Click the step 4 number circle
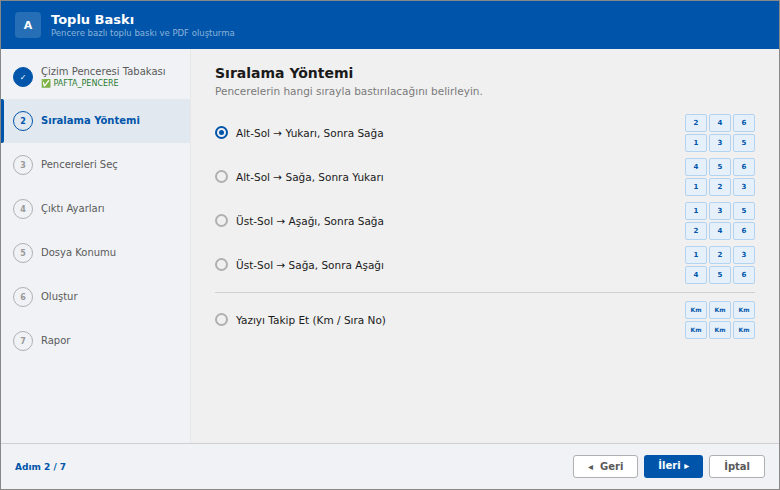 [x=23, y=209]
